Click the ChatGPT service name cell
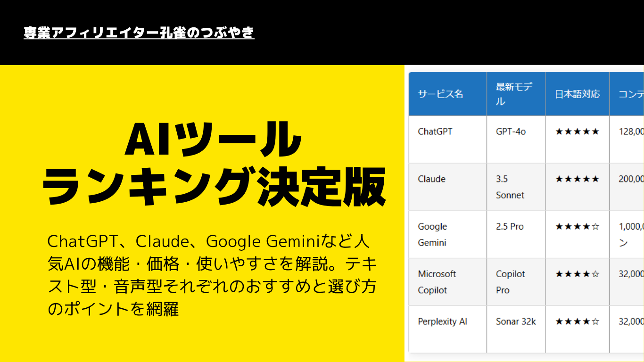This screenshot has width=644, height=362. pos(435,132)
